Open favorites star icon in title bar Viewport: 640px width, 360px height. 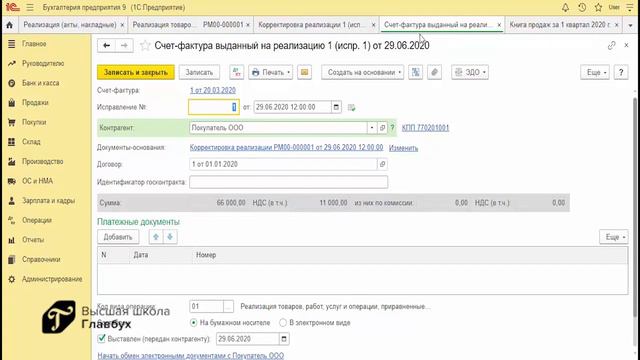[598, 7]
